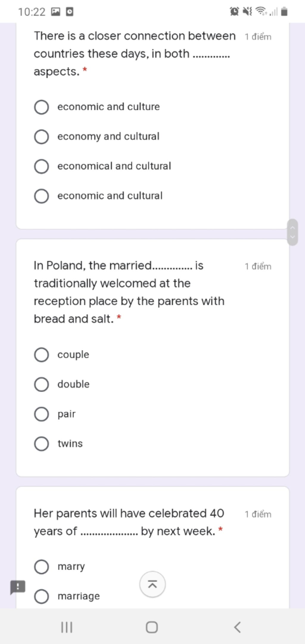Choose "marry" radio button
The height and width of the screenshot is (644, 305).
click(x=42, y=567)
